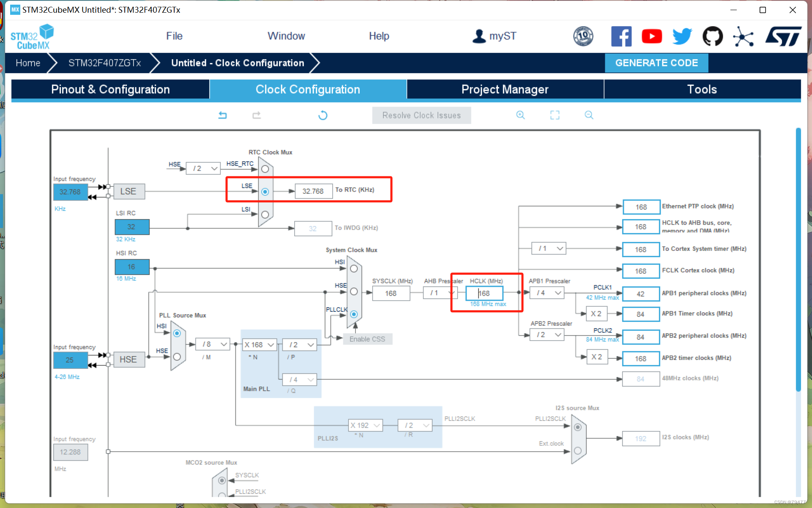Open the PLL multiplier X 168 dropdown
This screenshot has width=812, height=508.
coord(259,345)
